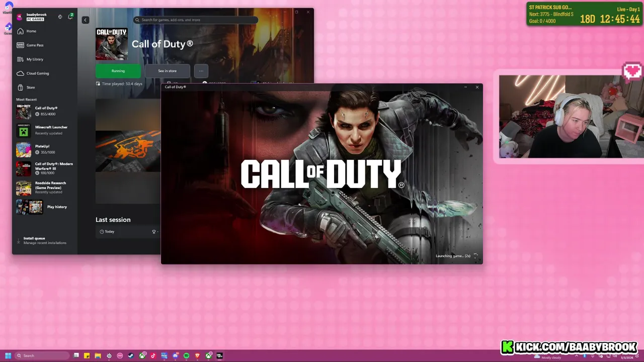This screenshot has height=362, width=644.
Task: Open Home in the Xbox sidebar
Action: coord(45,31)
